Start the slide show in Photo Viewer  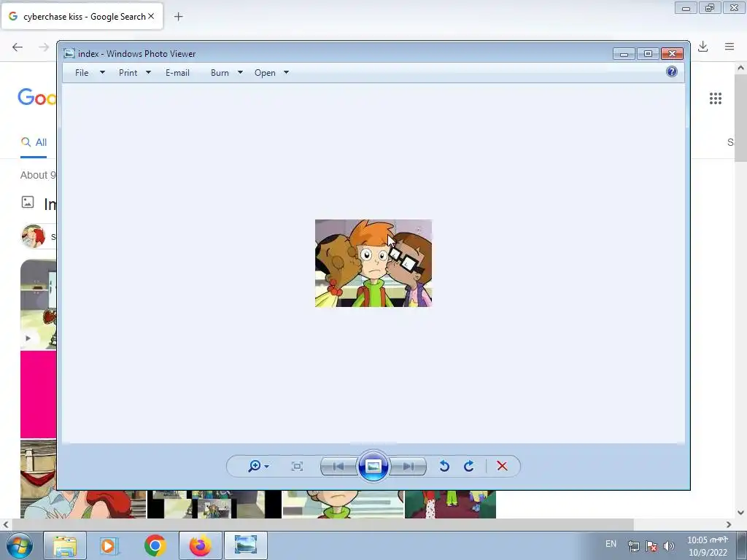click(x=373, y=466)
